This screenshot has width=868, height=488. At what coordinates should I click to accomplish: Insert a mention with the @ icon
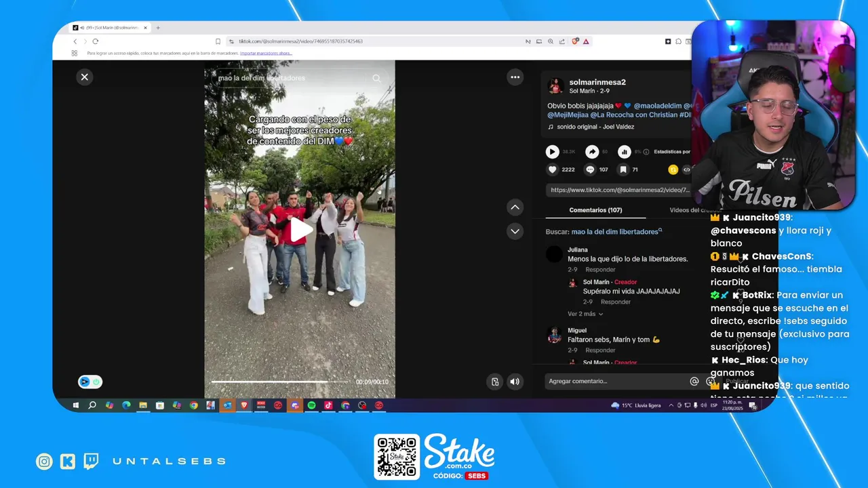pos(694,382)
